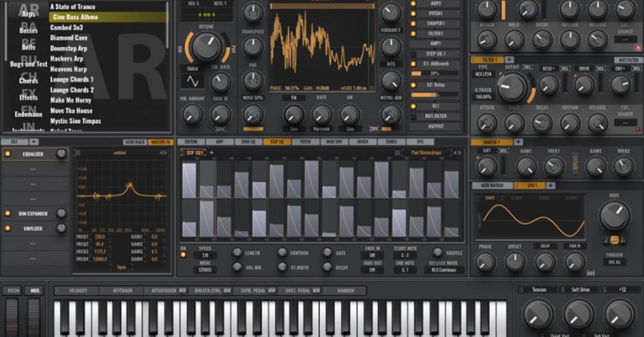Switch to the MIXER tab
This screenshot has width=644, height=337.
point(363,142)
